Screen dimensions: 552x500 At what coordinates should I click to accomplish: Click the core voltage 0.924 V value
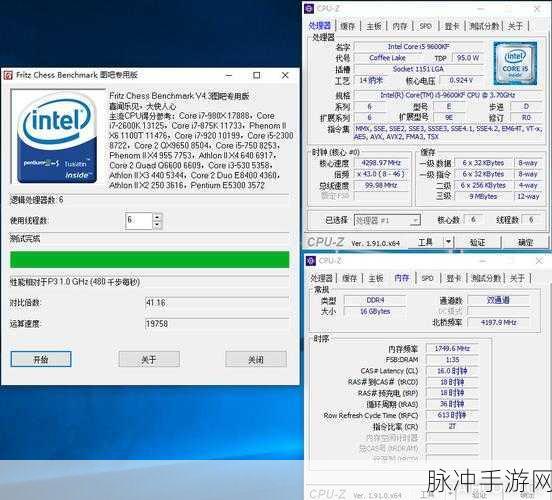(462, 80)
